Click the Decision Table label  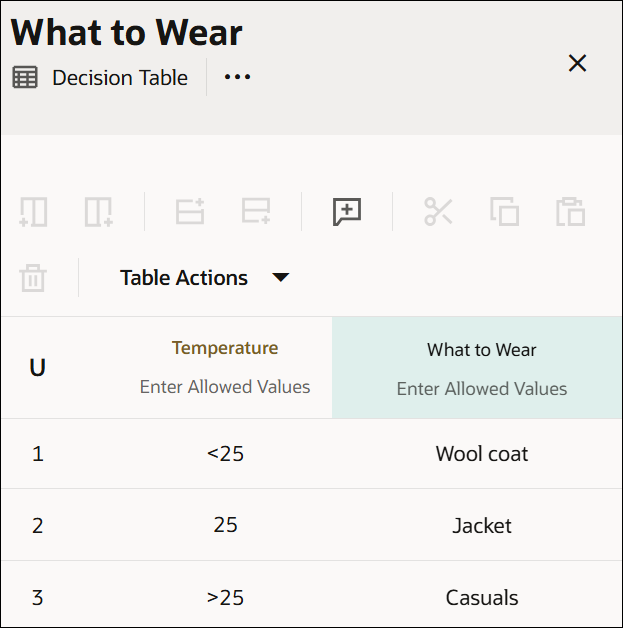[x=120, y=77]
